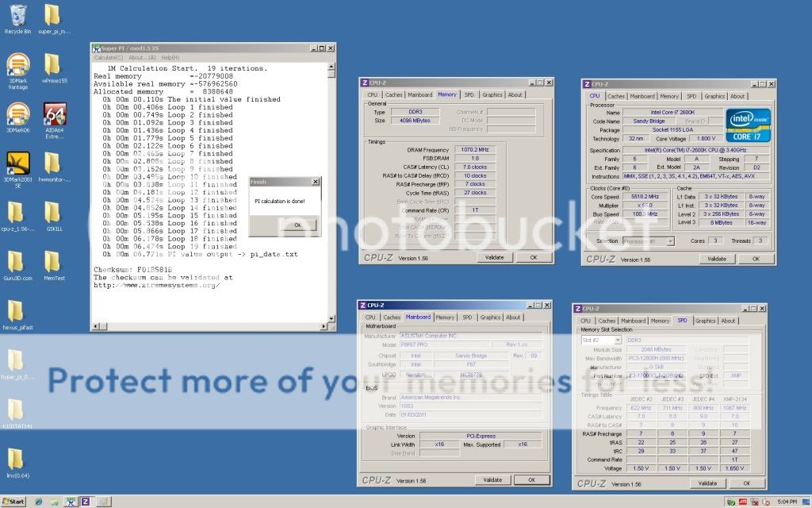
Task: Open the Calculate(C) menu in Super PI
Action: pyautogui.click(x=109, y=58)
